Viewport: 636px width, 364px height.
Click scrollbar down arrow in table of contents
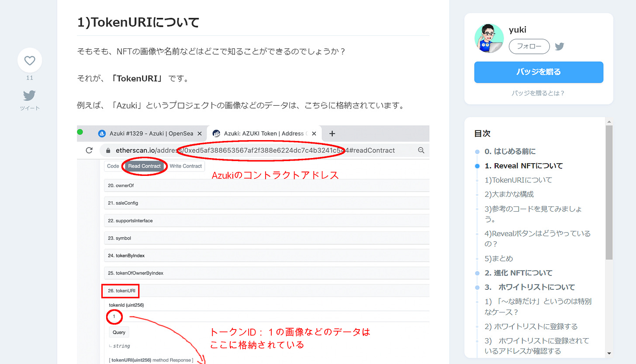tap(609, 353)
